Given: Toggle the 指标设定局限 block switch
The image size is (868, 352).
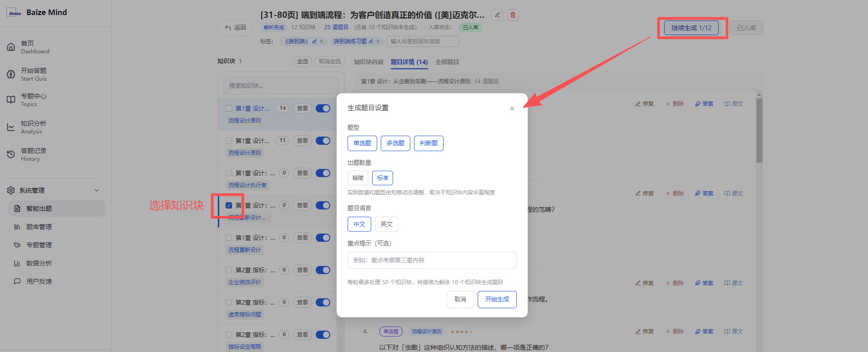Looking at the screenshot, I should [x=323, y=335].
